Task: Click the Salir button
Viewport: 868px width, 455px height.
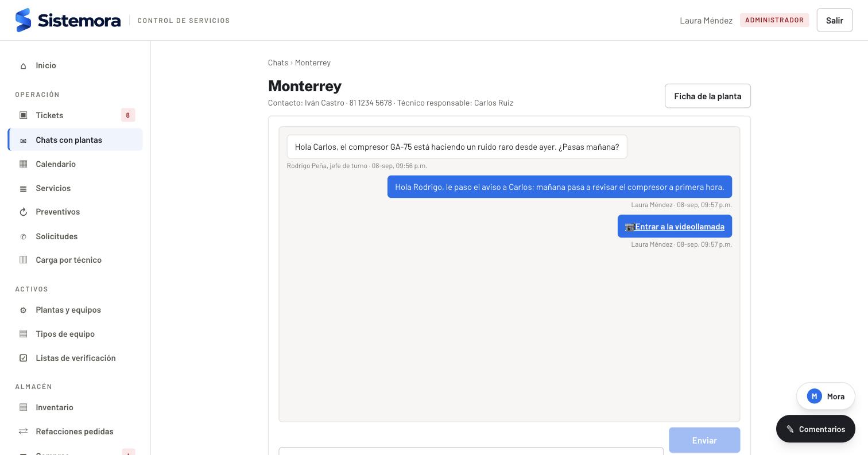Action: coord(834,20)
